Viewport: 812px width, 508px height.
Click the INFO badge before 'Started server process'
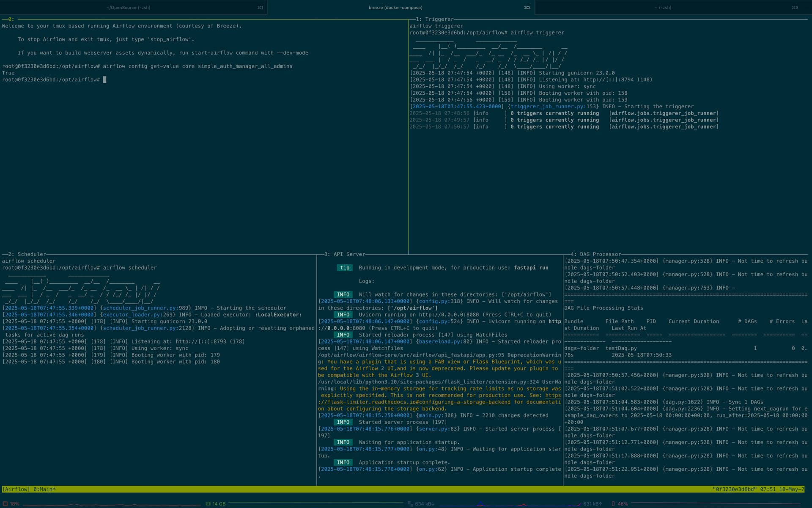click(343, 422)
